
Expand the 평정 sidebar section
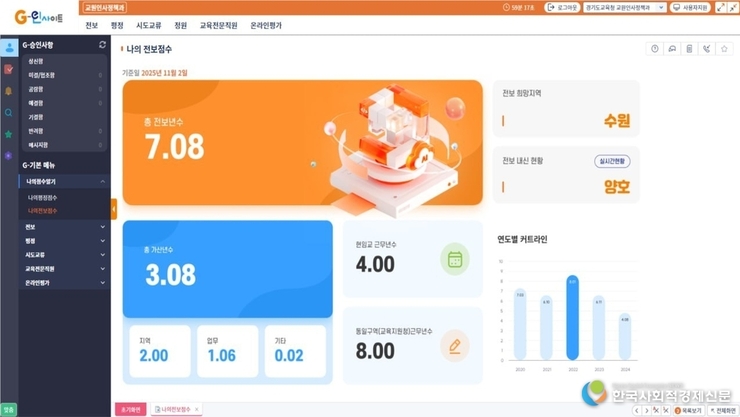point(65,241)
